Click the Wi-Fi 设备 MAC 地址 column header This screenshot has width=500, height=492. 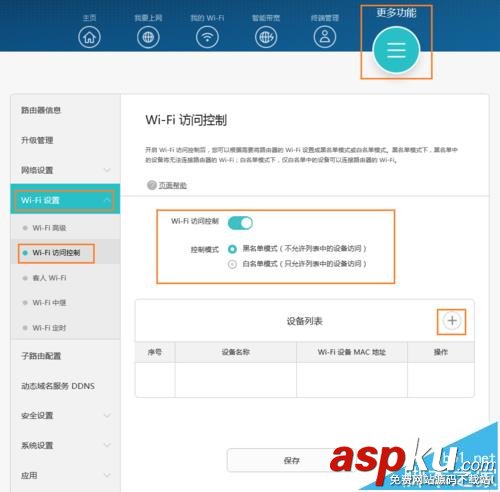352,352
